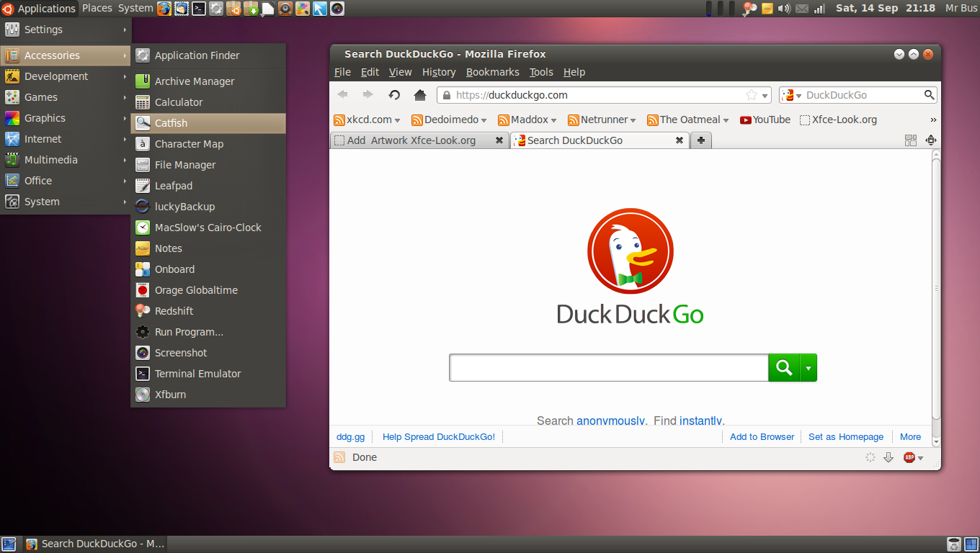980x553 pixels.
Task: Open the YouTube bookmark
Action: coord(765,120)
